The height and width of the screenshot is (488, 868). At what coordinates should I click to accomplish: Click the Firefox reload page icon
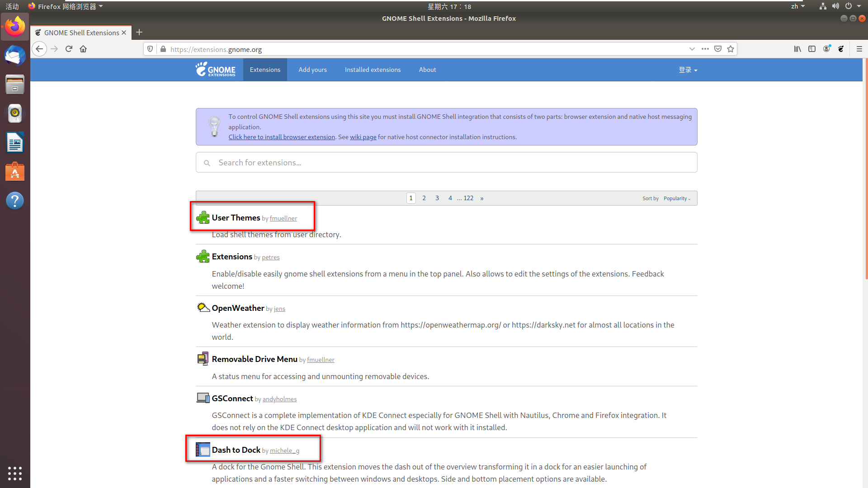pyautogui.click(x=69, y=49)
